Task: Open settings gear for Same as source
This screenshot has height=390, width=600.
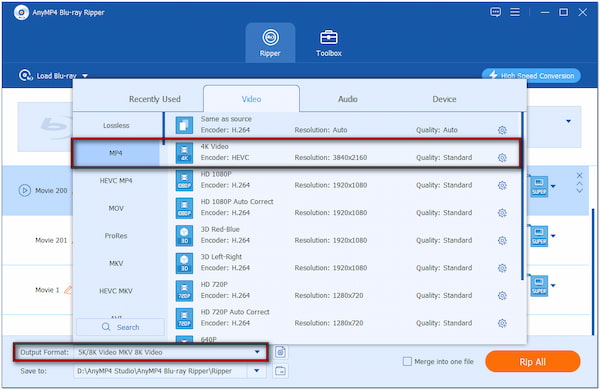Action: coord(502,130)
